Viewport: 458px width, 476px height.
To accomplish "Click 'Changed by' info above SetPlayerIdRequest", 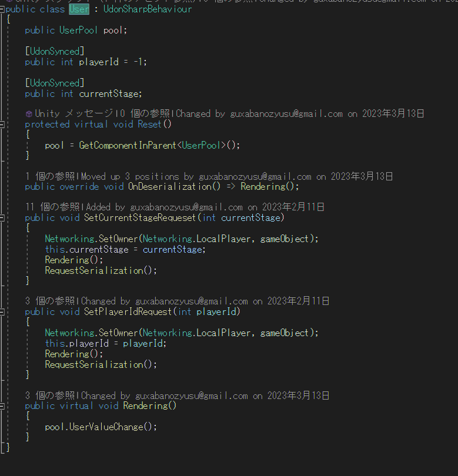I will [x=205, y=301].
